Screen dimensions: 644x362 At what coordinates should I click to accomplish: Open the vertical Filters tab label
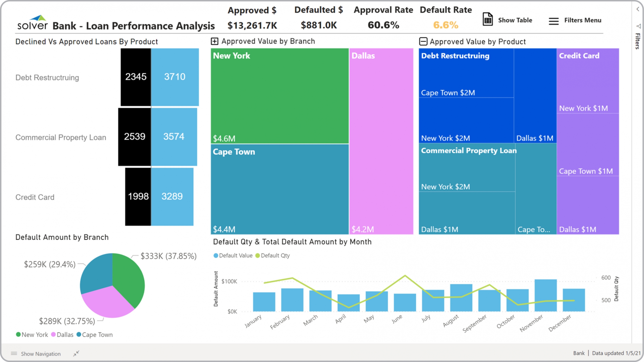click(x=637, y=41)
